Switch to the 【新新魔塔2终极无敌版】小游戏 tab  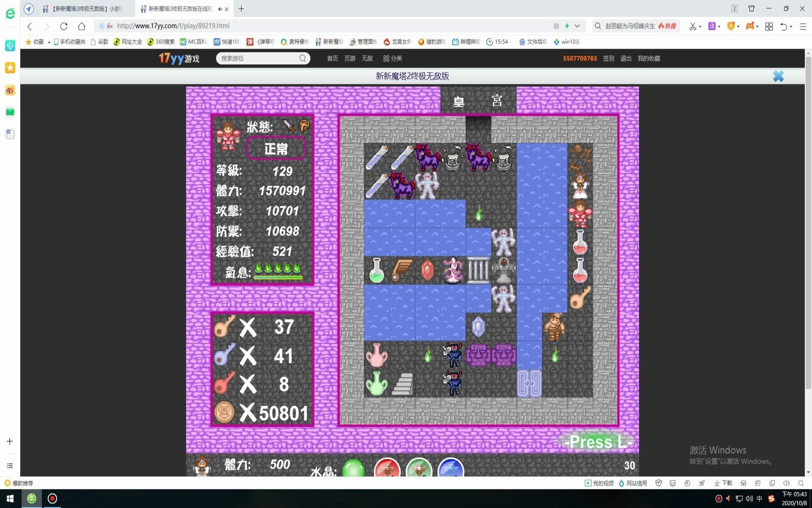point(83,8)
